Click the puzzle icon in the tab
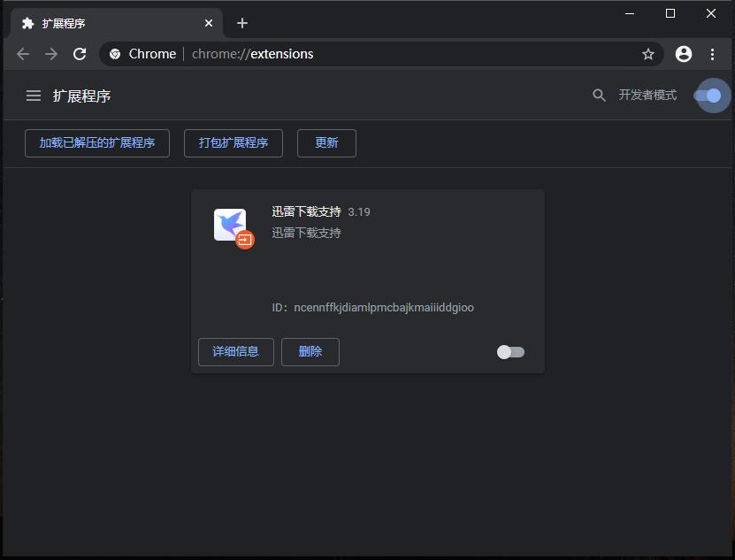Screen dimensions: 735x560 point(27,22)
